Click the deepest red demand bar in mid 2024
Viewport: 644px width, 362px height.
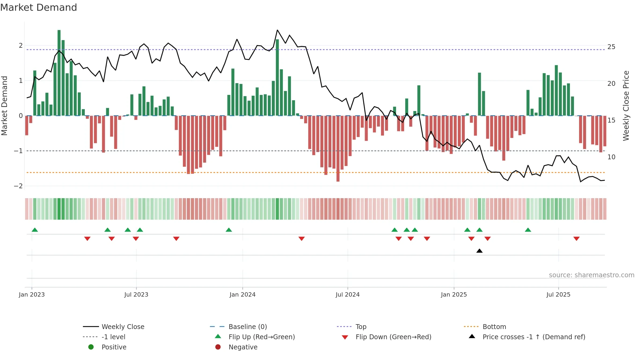[x=338, y=149]
